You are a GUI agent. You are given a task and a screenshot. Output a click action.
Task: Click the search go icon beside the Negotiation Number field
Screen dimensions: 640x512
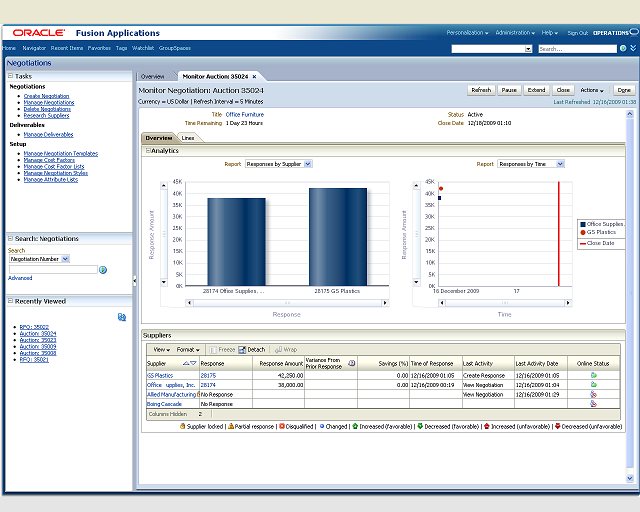[x=103, y=270]
